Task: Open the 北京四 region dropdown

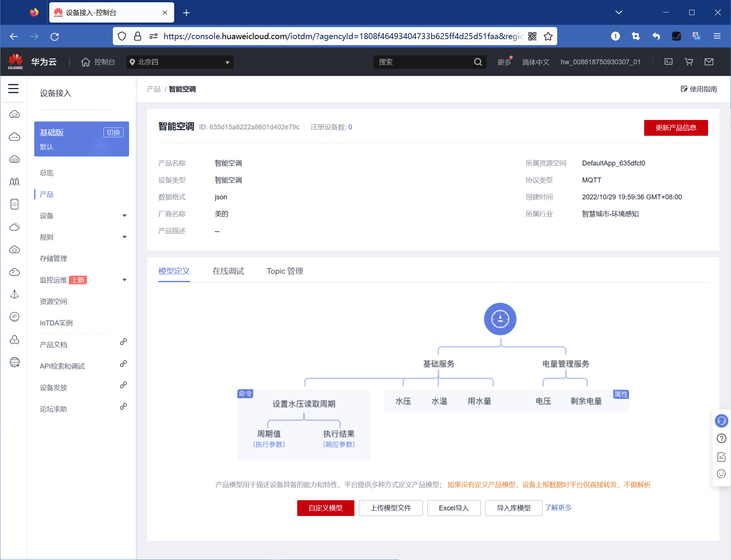Action: pos(180,62)
